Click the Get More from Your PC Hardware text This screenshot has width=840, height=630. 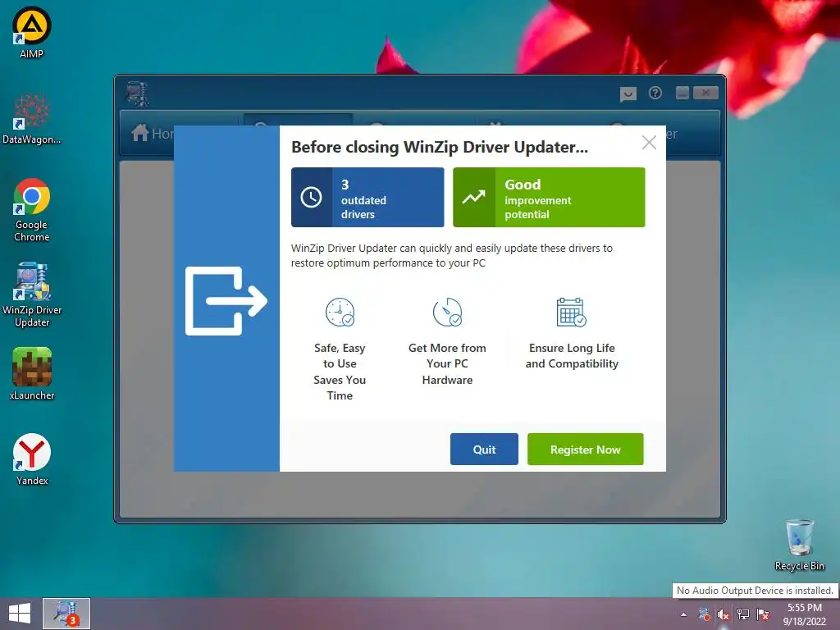pyautogui.click(x=447, y=363)
